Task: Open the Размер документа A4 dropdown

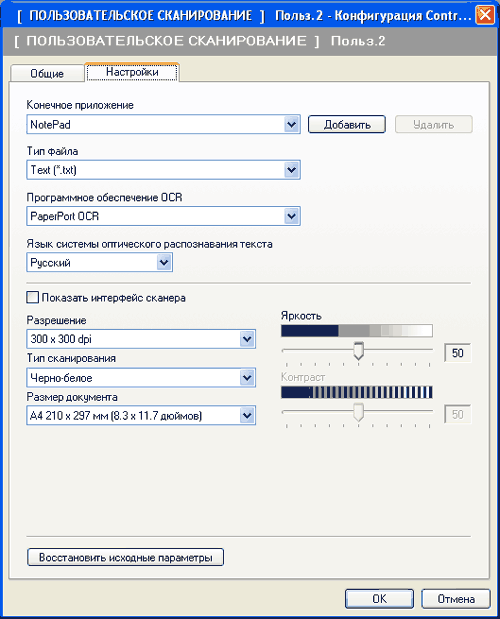Action: pyautogui.click(x=141, y=415)
